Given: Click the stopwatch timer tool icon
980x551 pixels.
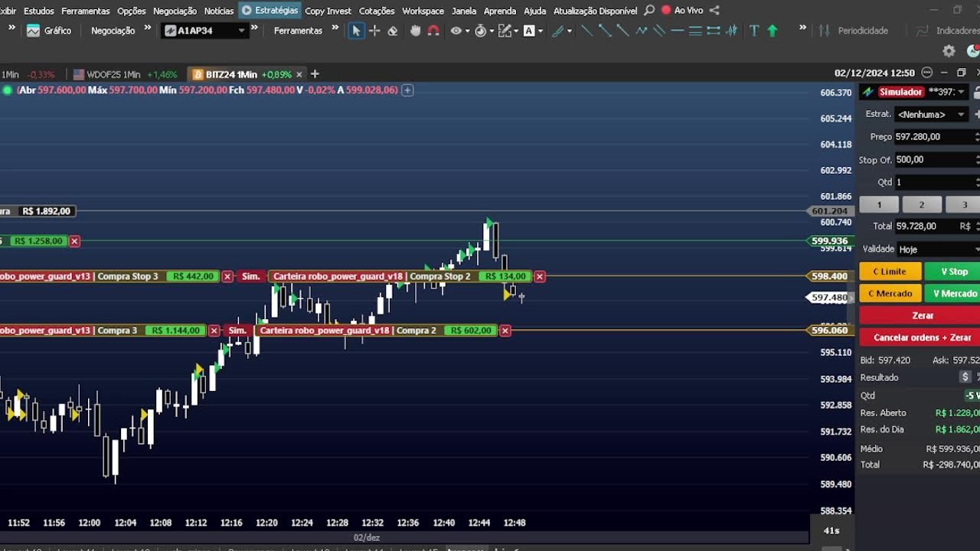Looking at the screenshot, I should (x=480, y=31).
